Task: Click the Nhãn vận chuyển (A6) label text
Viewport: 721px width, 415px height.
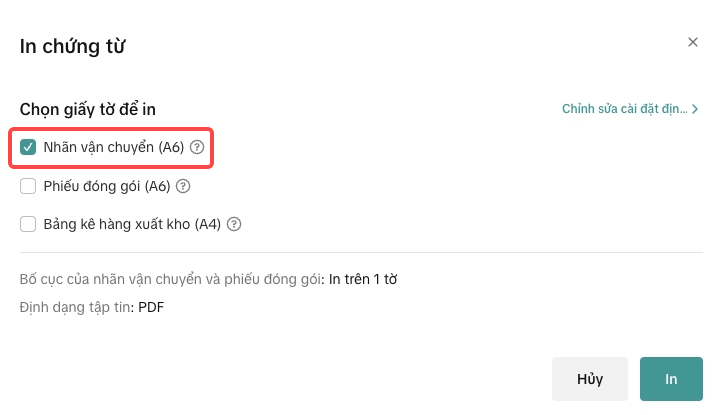Action: tap(113, 147)
